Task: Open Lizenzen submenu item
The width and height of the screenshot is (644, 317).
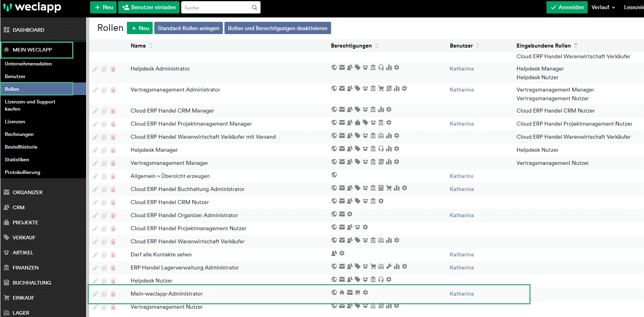Action: (x=15, y=122)
